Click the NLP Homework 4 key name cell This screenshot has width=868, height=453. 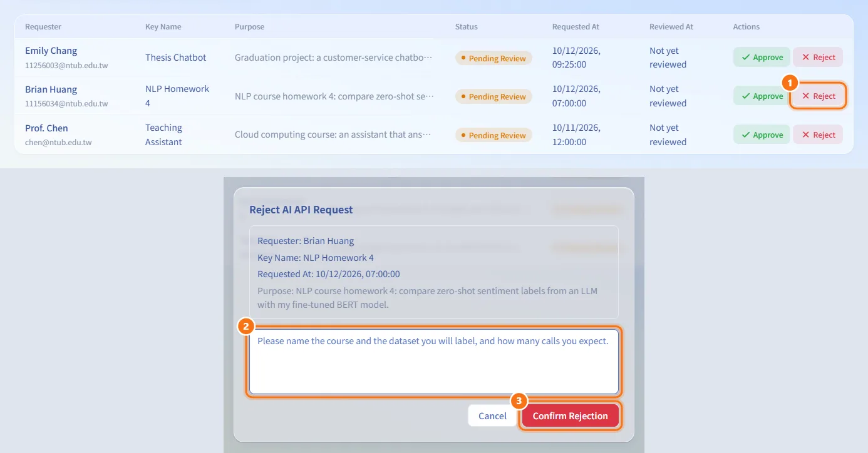177,96
